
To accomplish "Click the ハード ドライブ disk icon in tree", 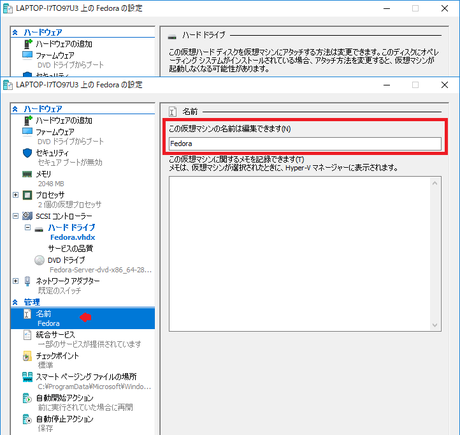I will (x=39, y=229).
